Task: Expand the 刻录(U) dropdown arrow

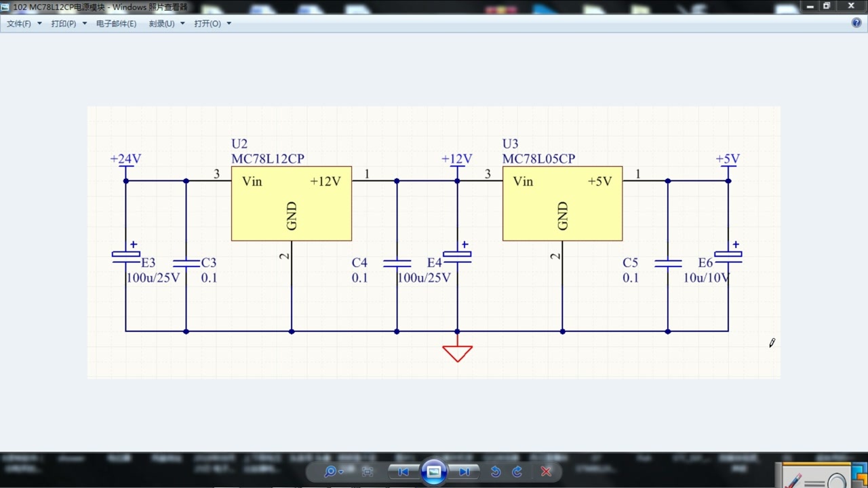Action: click(x=182, y=24)
